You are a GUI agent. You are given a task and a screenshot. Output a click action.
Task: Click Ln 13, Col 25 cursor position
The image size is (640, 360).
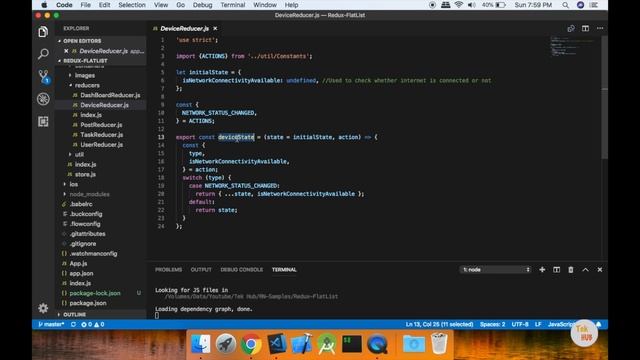click(439, 324)
